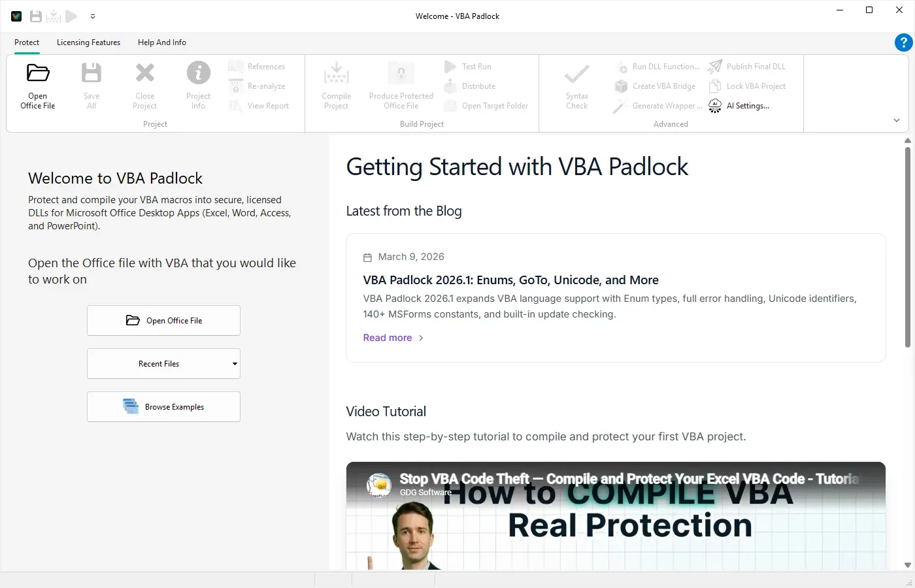
Task: Click the VBA Padlock app logo icon
Action: [x=16, y=16]
